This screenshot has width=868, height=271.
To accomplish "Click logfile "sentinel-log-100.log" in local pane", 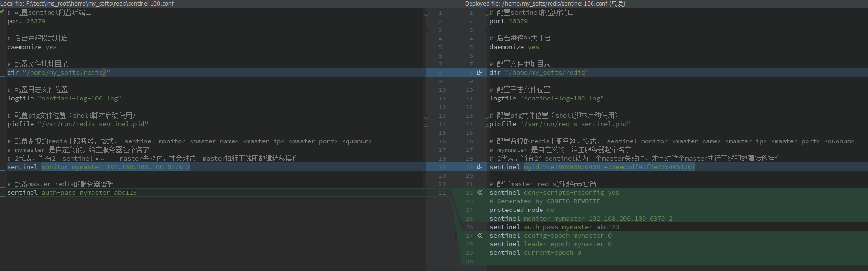I will coord(64,98).
